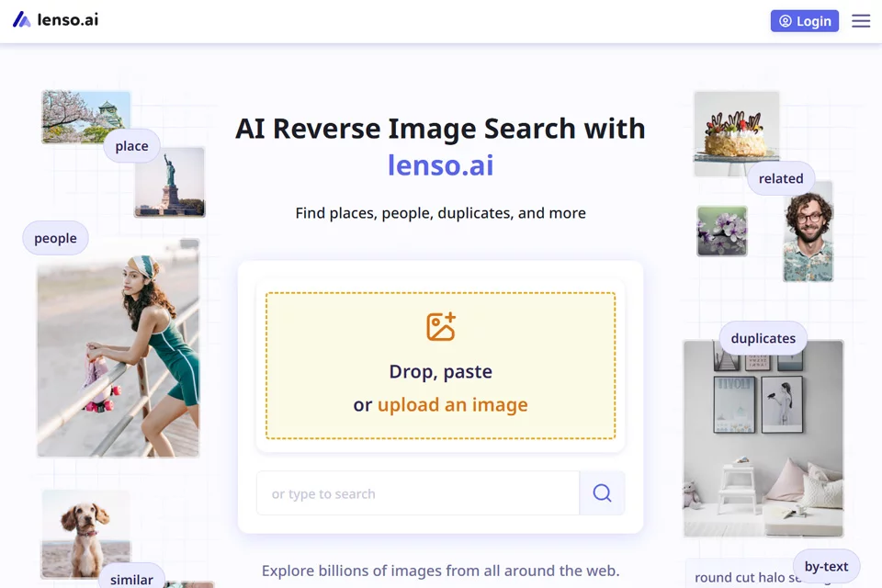Screen dimensions: 882x588
Task: Open the room with framed posters photo
Action: tap(763, 438)
